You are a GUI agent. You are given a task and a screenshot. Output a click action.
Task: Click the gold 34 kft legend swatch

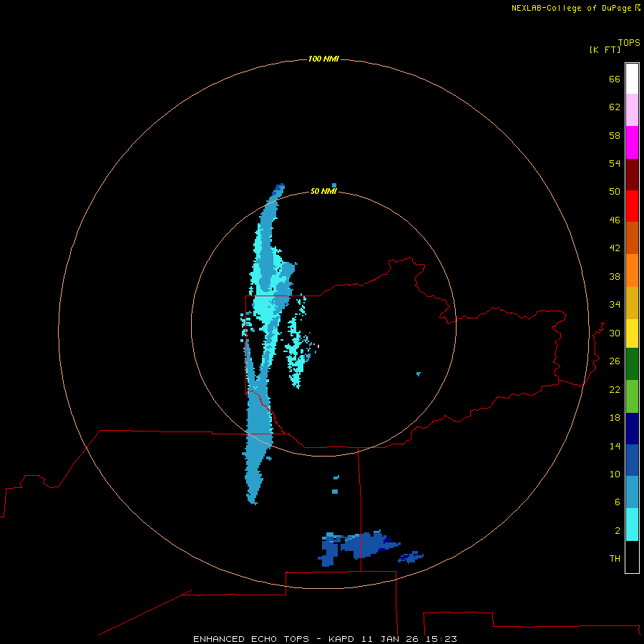pyautogui.click(x=632, y=303)
